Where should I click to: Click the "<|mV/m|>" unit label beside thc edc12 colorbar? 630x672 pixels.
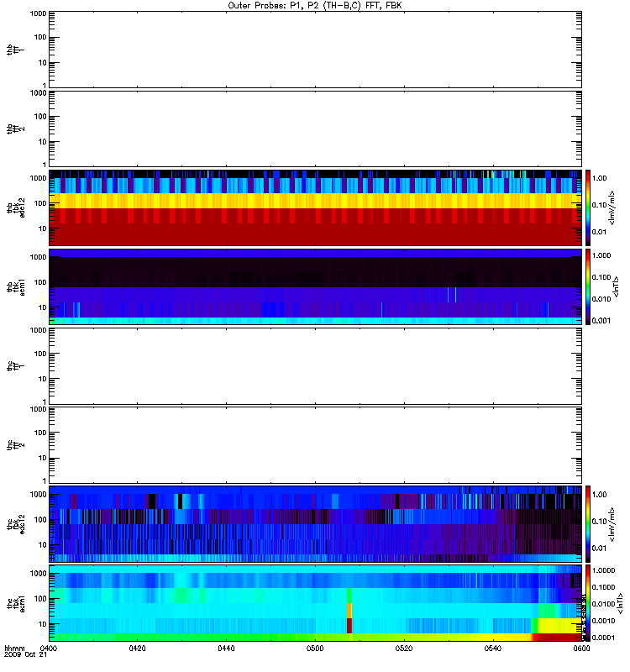[612, 523]
